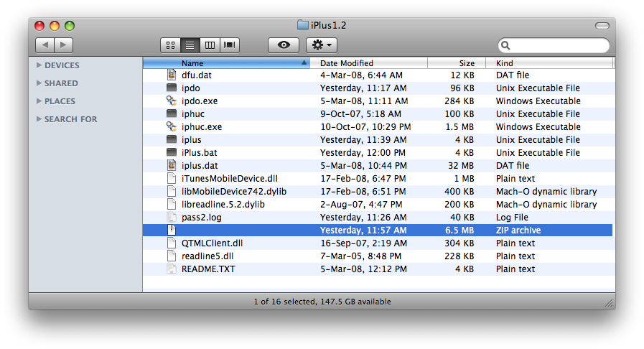Switch to column view mode
The width and height of the screenshot is (644, 349).
click(x=210, y=45)
